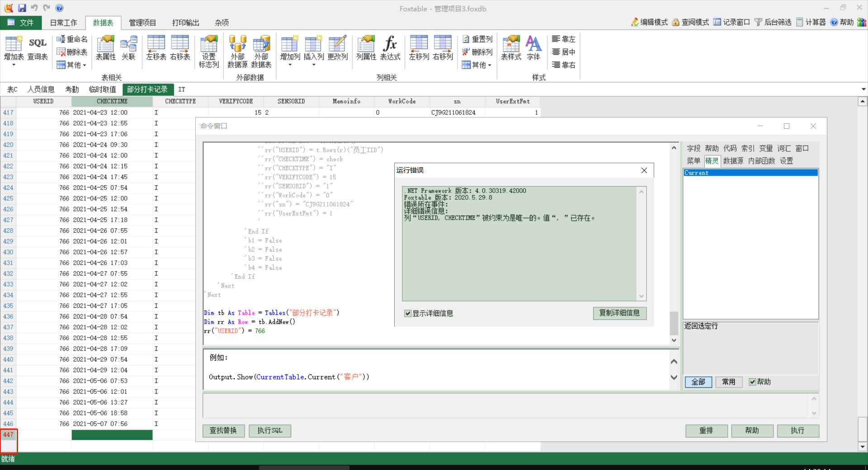Expand the 增加表 dropdown arrow
The width and height of the screenshot is (868, 470).
14,65
